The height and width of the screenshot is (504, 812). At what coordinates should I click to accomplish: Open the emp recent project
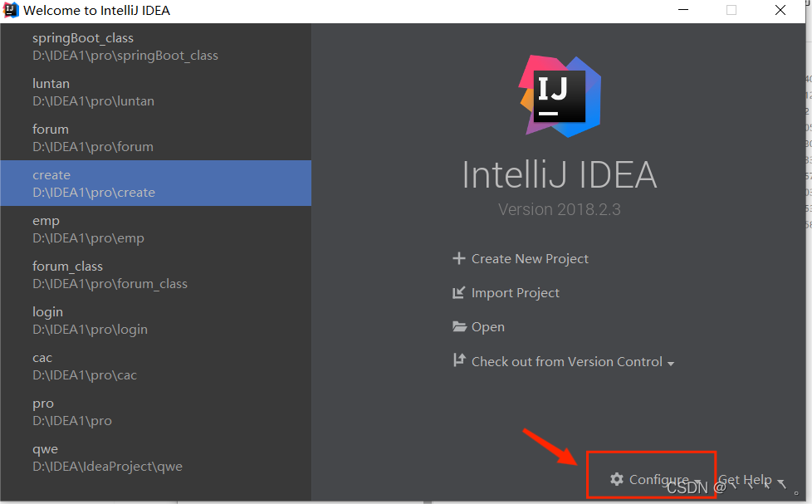tap(156, 229)
